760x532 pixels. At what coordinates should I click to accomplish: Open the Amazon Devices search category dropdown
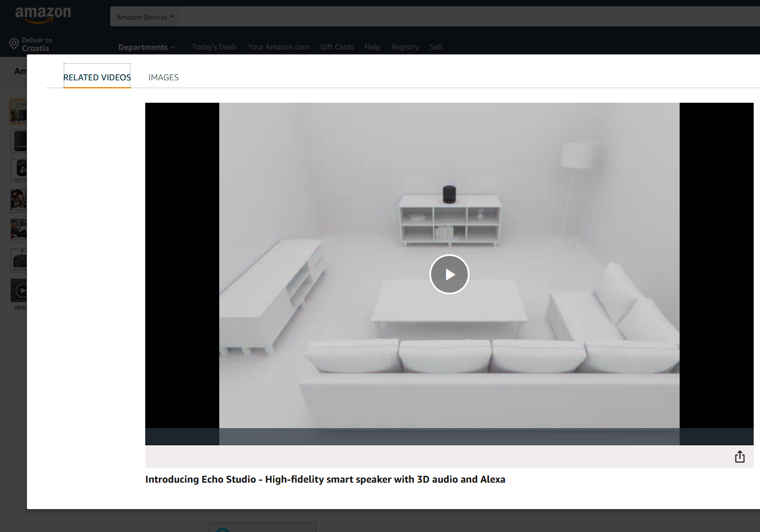145,17
